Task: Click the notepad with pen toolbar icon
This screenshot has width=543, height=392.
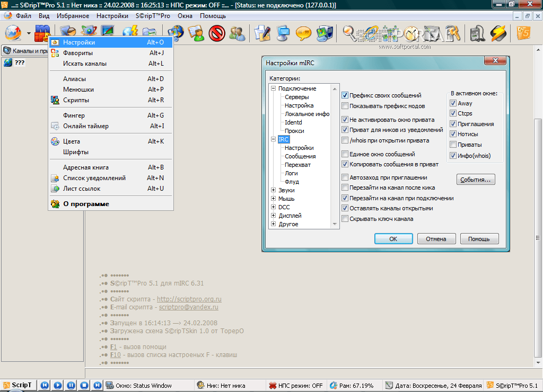Action: 262,33
